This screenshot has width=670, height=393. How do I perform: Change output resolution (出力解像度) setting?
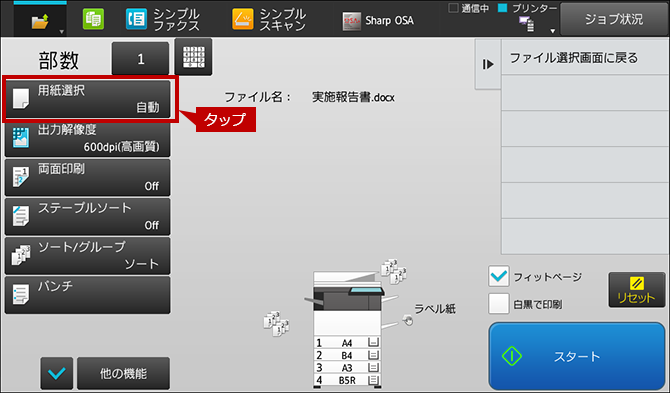[88, 138]
